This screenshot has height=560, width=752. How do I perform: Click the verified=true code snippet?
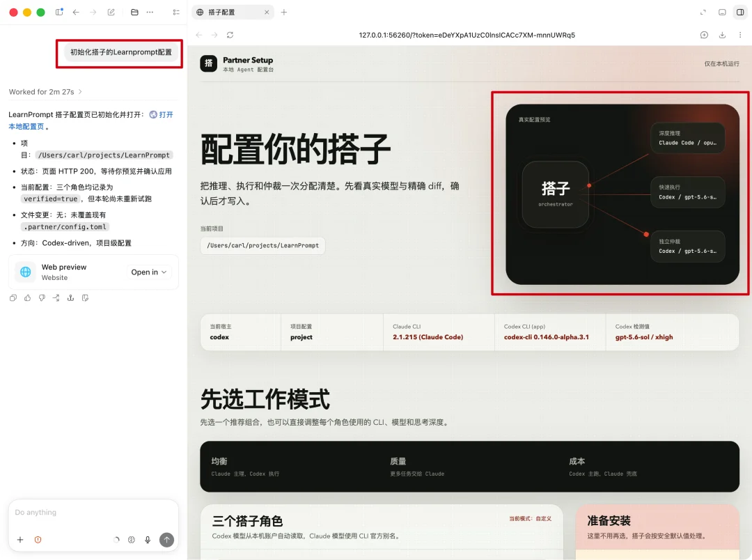click(50, 199)
